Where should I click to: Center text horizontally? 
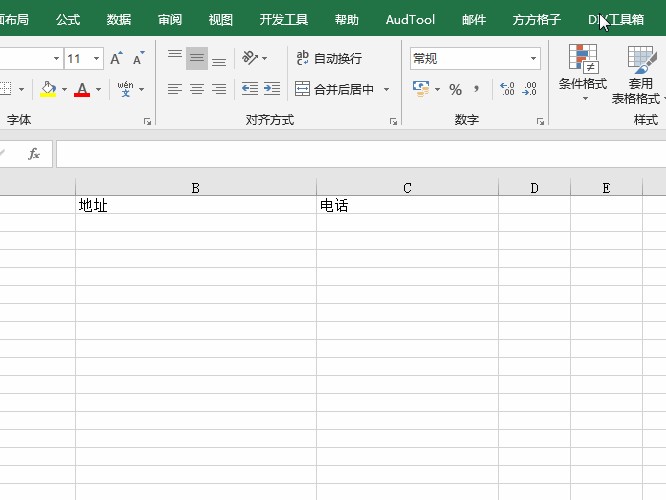click(x=197, y=89)
